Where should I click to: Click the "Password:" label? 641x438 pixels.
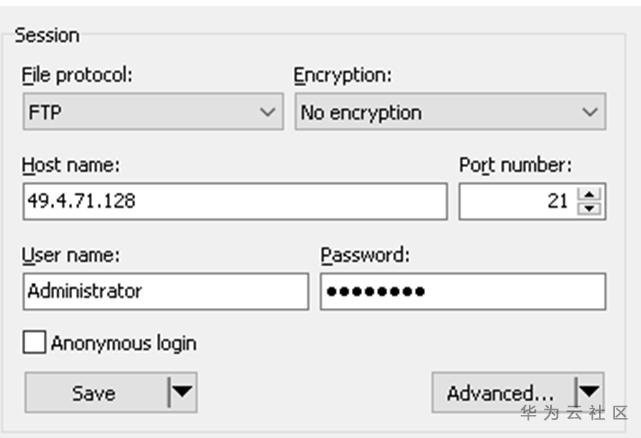(x=365, y=255)
